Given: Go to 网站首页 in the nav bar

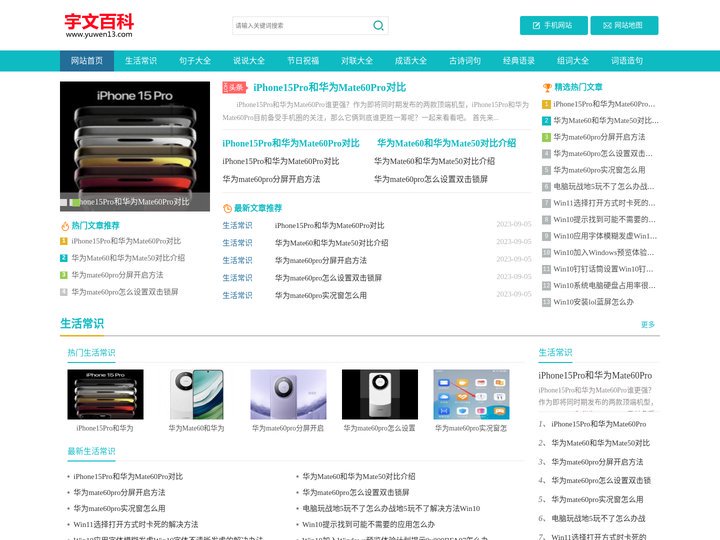Looking at the screenshot, I should [x=87, y=61].
